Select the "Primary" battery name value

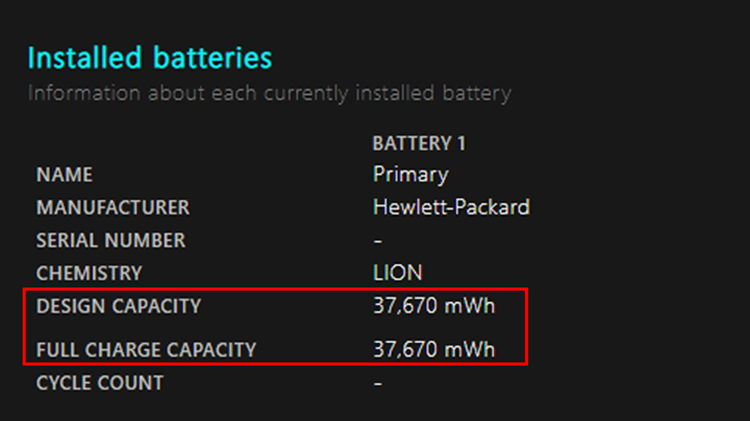click(410, 174)
